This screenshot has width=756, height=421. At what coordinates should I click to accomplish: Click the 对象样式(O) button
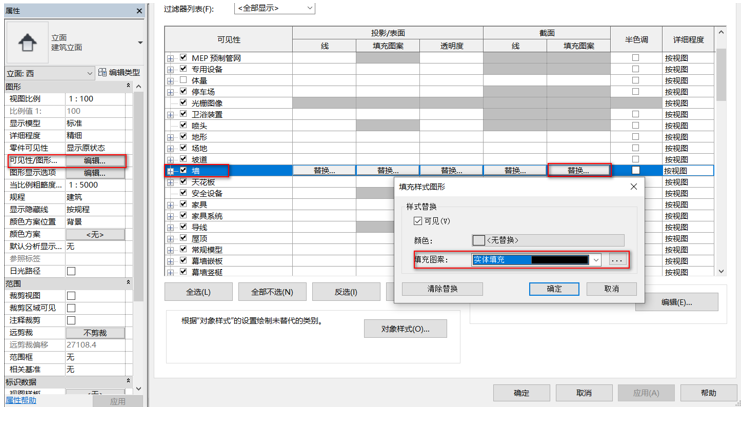[x=405, y=329]
